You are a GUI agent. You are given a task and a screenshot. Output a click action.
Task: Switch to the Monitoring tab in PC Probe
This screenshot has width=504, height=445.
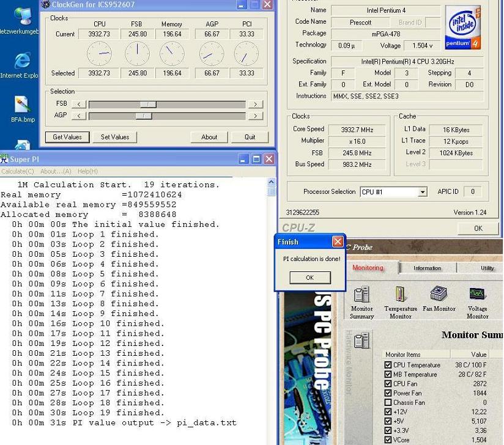point(368,268)
